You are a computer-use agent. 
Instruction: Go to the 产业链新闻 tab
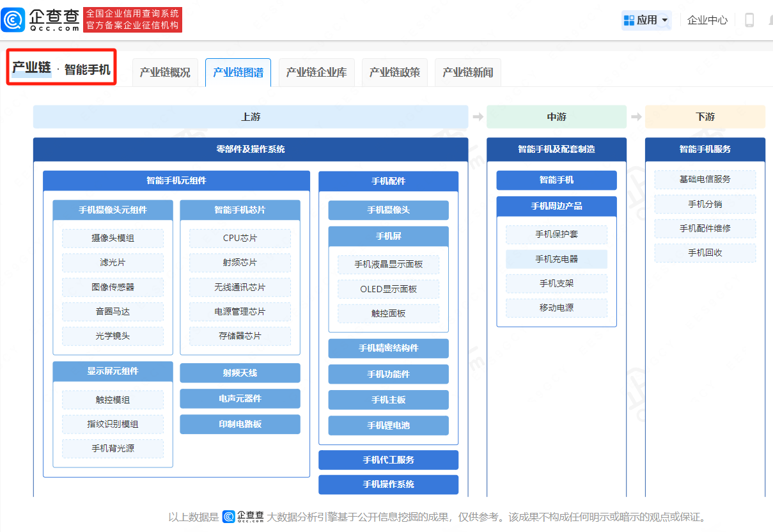(x=468, y=73)
